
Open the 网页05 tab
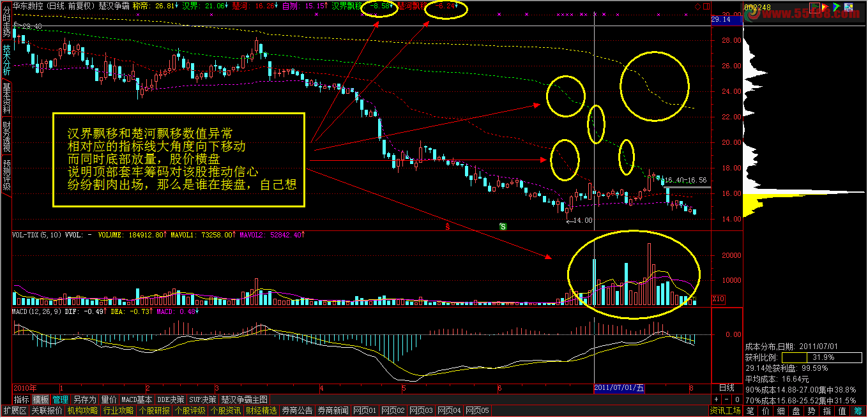pos(478,411)
